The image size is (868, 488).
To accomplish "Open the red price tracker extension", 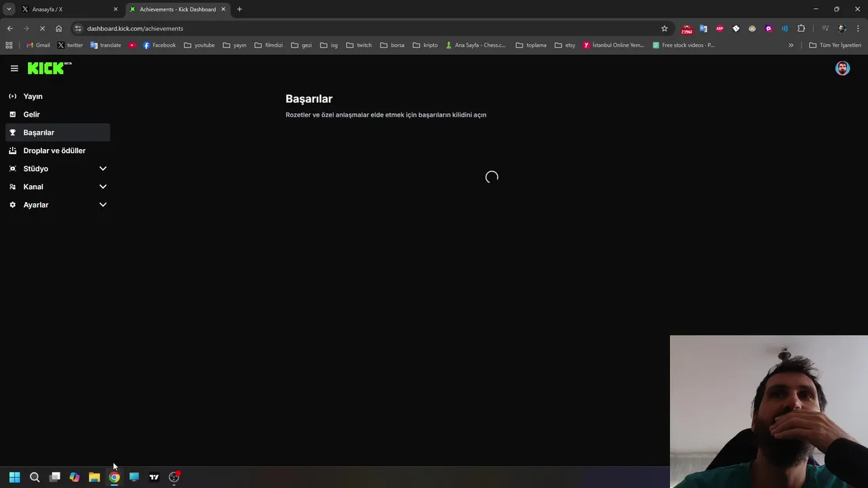I will coord(687,29).
